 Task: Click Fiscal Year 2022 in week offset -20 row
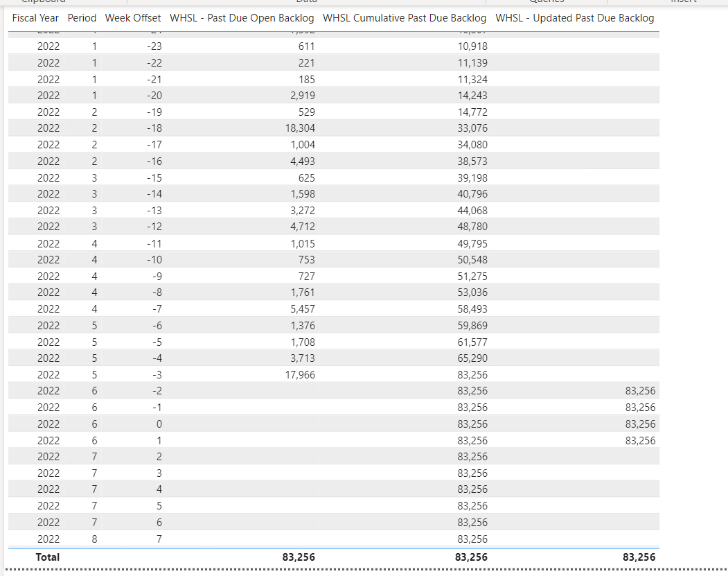coord(48,96)
